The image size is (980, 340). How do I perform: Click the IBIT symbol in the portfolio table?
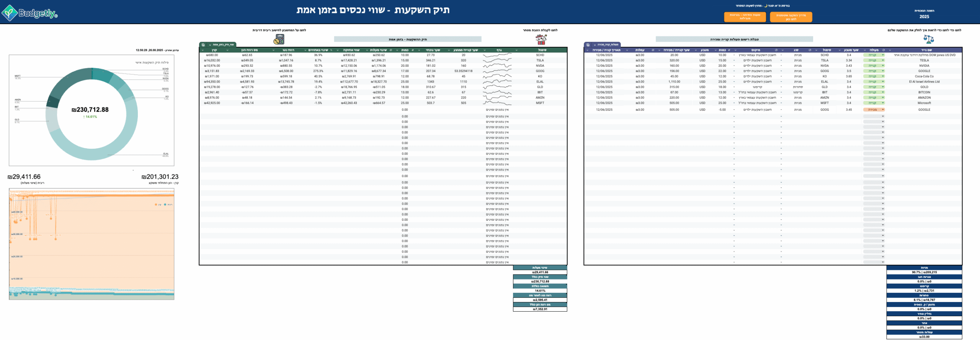point(540,92)
